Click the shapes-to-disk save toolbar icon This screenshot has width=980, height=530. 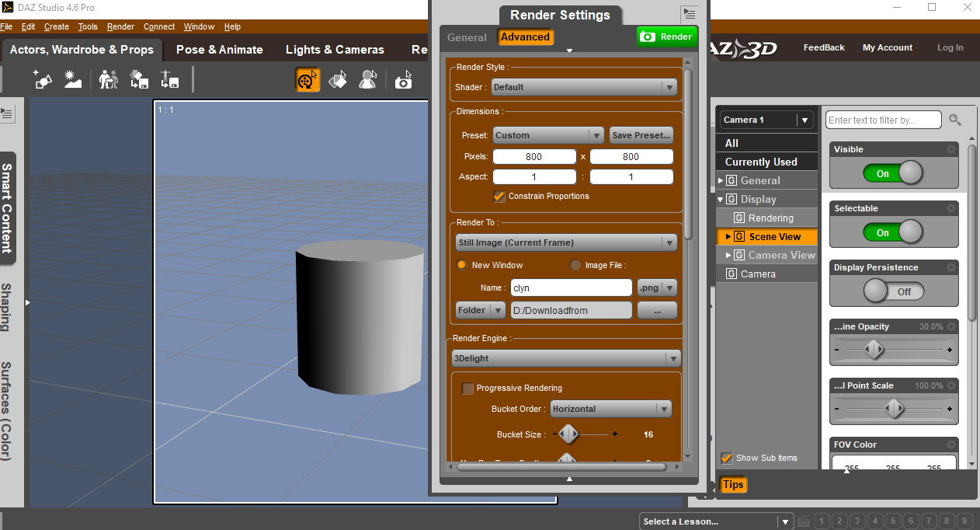(139, 79)
